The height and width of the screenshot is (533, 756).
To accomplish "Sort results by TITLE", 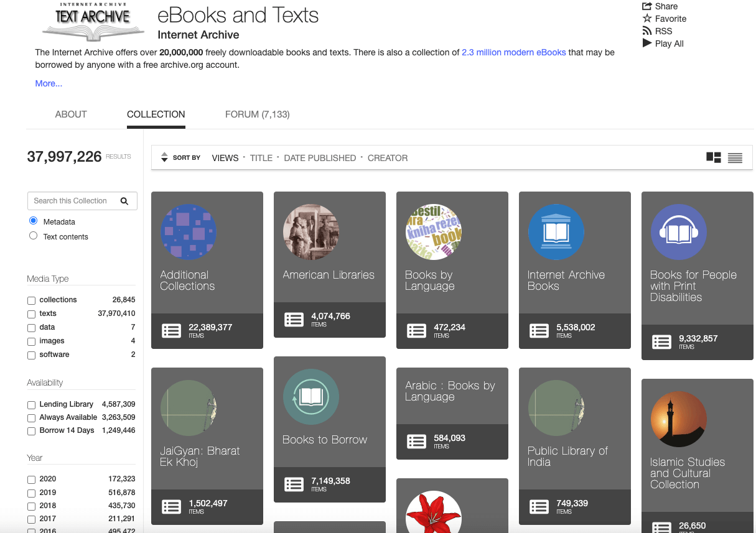I will 261,158.
